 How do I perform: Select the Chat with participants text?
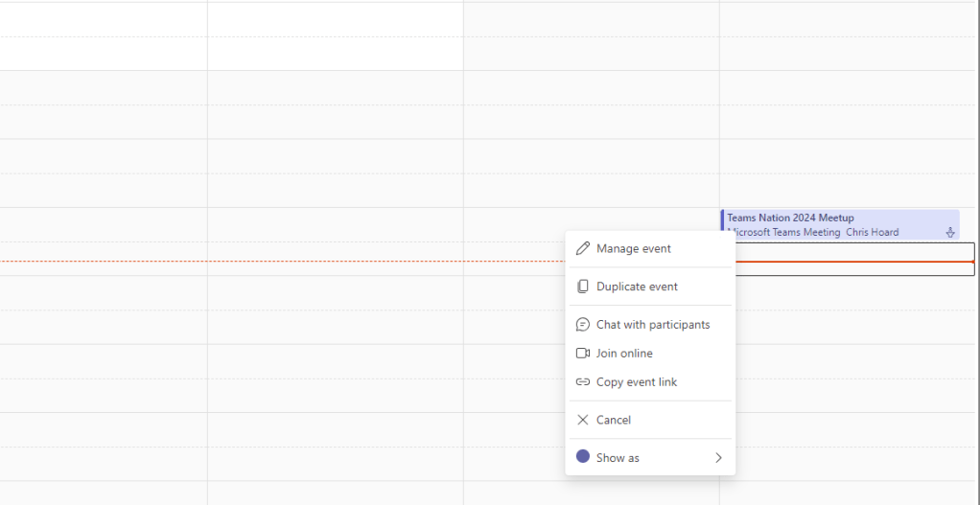(x=653, y=325)
